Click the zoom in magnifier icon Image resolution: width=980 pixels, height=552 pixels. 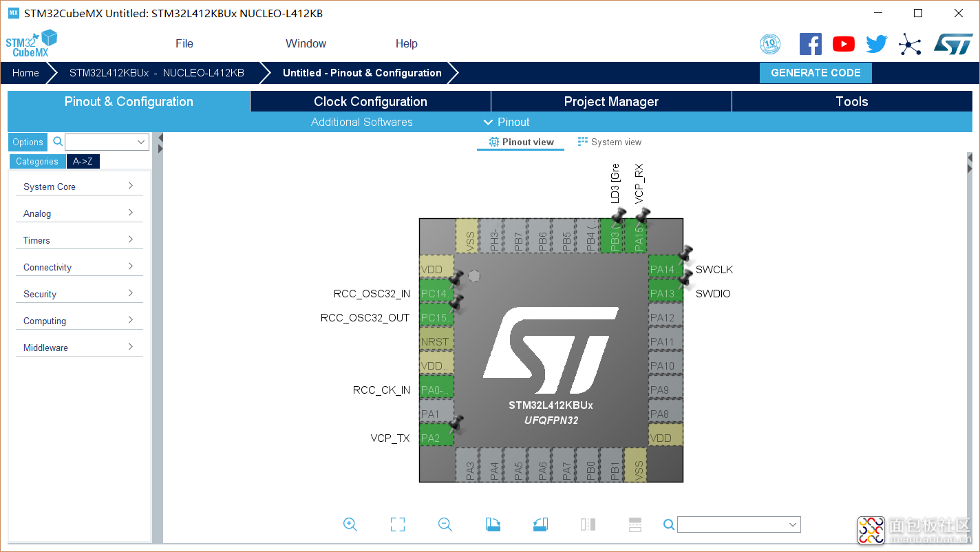tap(350, 524)
